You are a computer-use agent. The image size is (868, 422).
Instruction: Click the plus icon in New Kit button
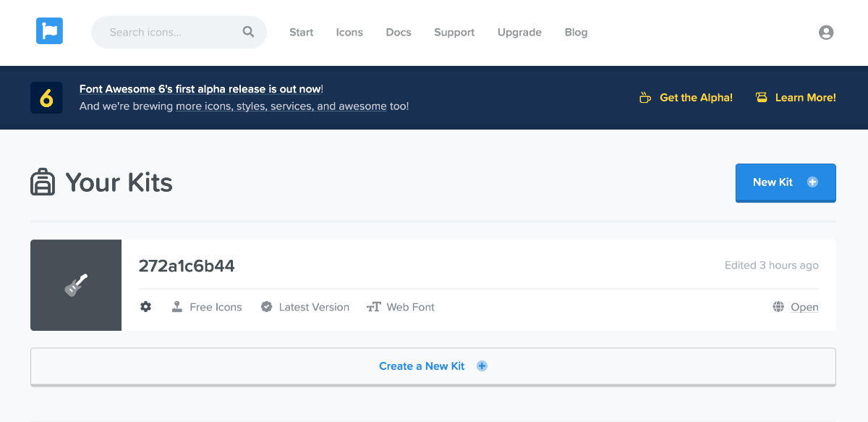point(812,182)
